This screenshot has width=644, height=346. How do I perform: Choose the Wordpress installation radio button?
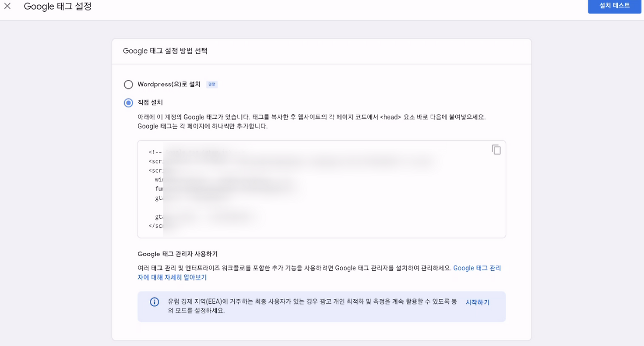pos(128,84)
